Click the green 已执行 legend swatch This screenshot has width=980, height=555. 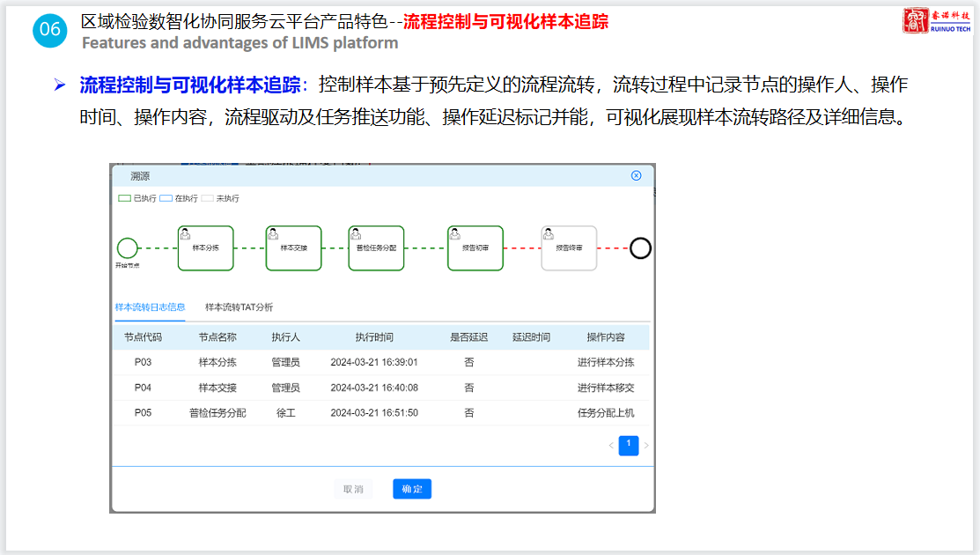(x=124, y=198)
